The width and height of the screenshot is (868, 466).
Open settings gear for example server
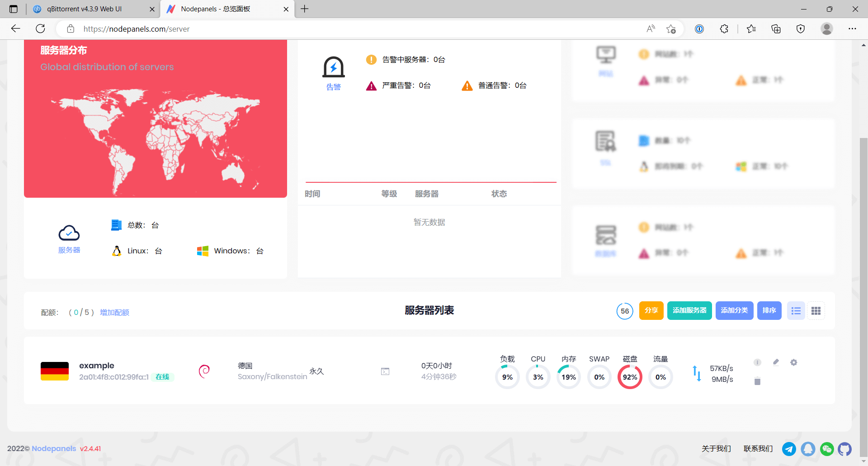(793, 362)
